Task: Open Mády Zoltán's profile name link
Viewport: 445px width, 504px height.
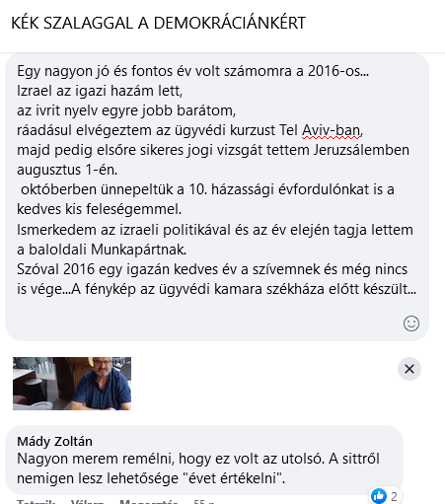Action: pos(54,441)
